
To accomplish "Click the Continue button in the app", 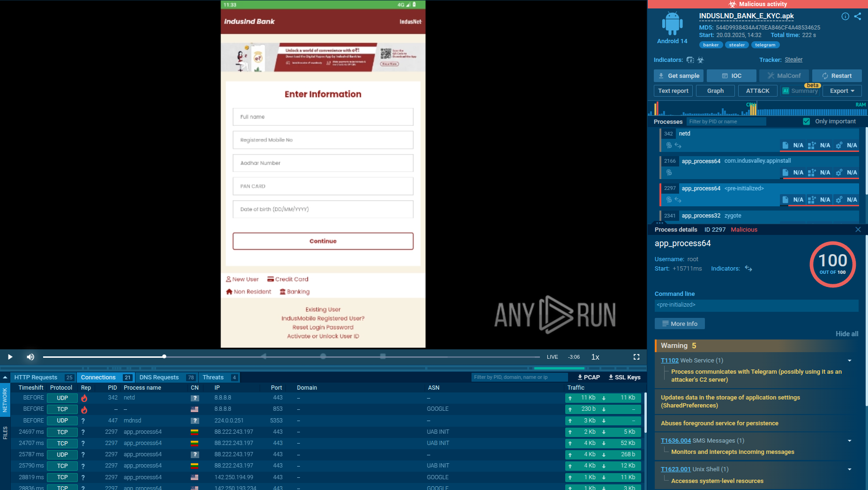I will click(x=323, y=241).
